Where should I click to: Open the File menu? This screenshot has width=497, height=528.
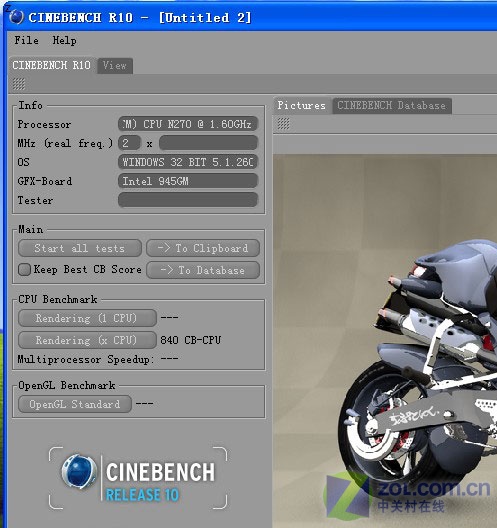(x=26, y=40)
